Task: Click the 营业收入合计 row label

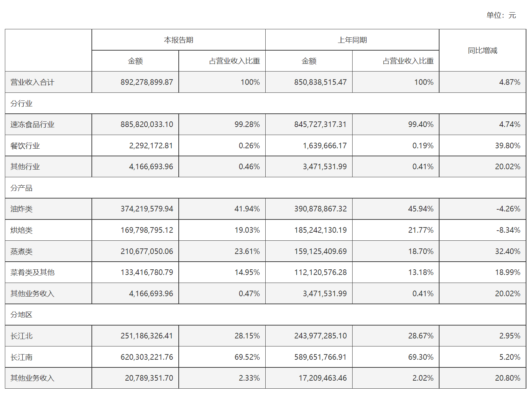Action: pos(32,82)
